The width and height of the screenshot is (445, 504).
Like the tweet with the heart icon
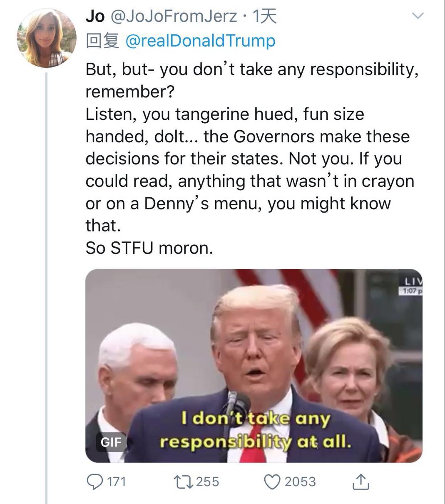(x=273, y=482)
